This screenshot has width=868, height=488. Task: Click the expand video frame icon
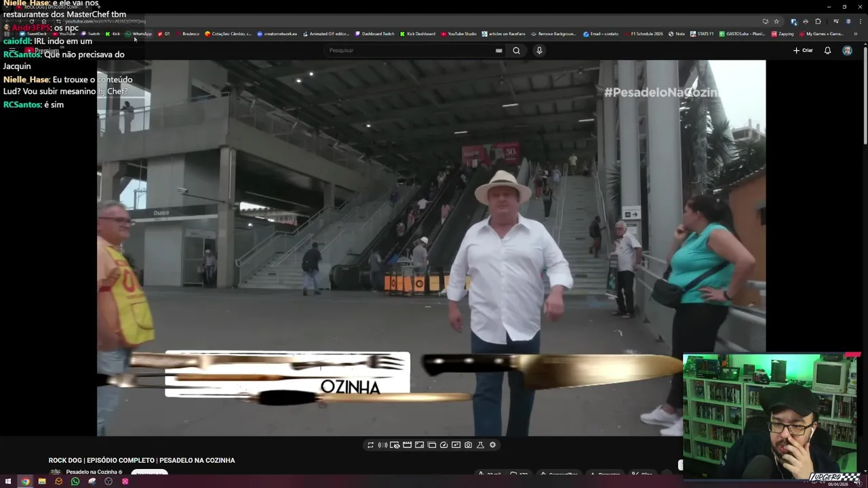(419, 445)
